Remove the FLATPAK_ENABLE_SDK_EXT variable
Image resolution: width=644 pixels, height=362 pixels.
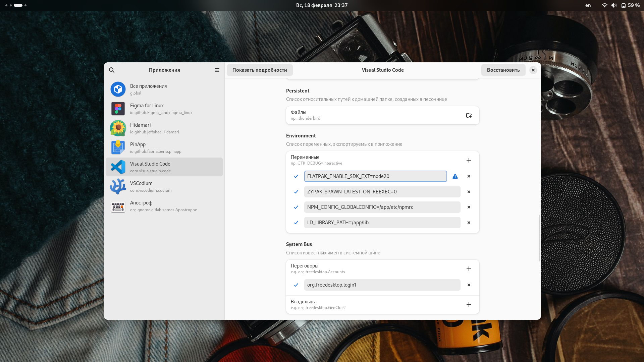click(469, 176)
